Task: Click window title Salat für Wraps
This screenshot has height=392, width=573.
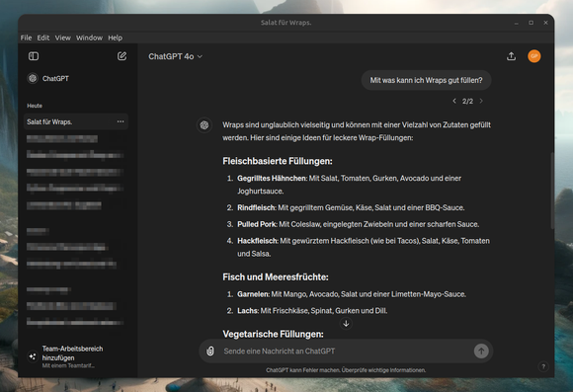Action: (286, 23)
